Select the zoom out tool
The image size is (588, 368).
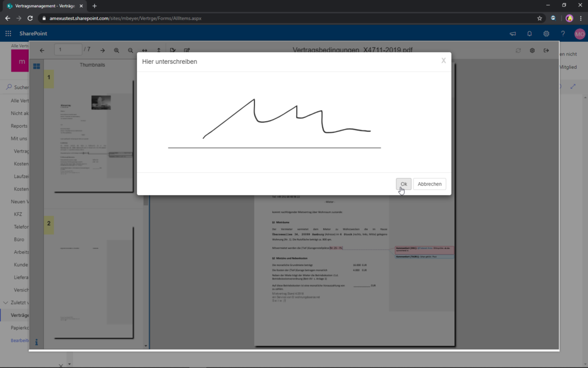(x=130, y=50)
